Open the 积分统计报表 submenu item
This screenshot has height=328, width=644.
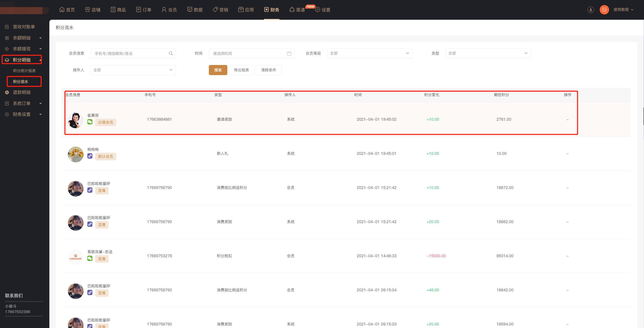(x=24, y=71)
